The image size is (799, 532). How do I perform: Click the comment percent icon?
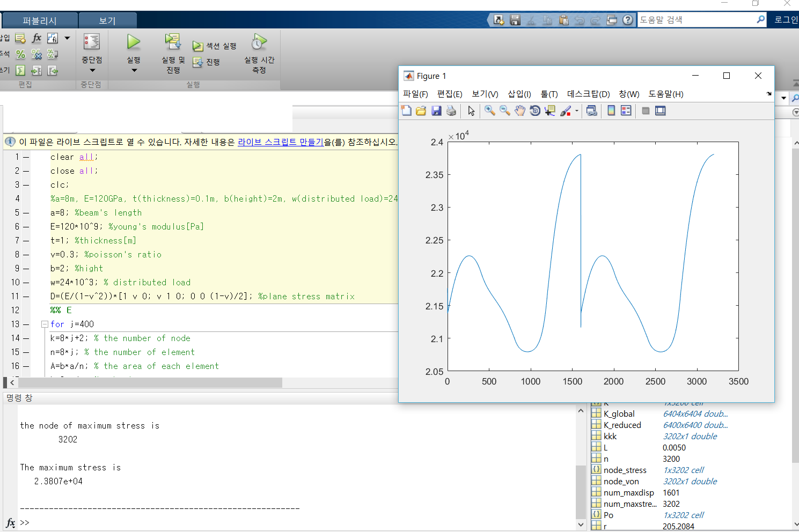point(20,54)
